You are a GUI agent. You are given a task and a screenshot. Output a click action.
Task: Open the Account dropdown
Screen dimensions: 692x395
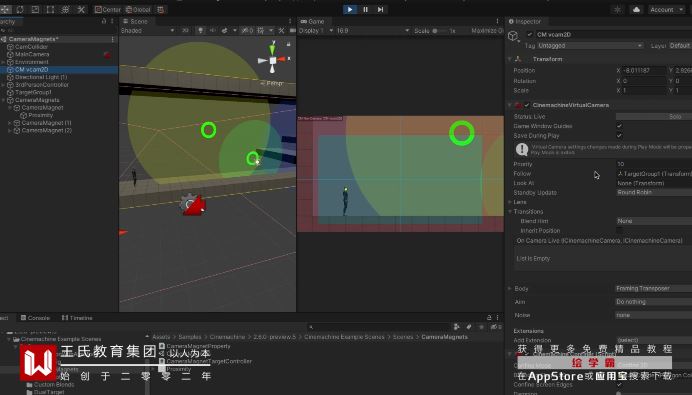666,9
